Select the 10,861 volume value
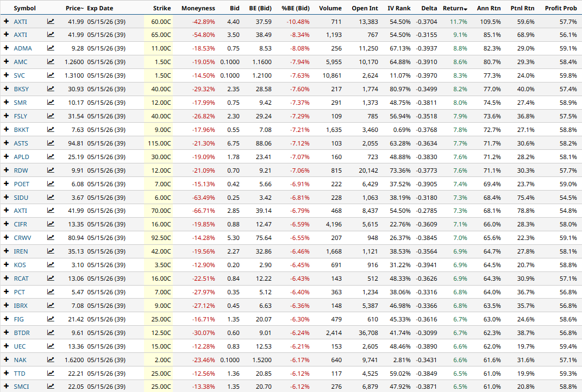Viewport: 582px width, 392px height. point(332,75)
